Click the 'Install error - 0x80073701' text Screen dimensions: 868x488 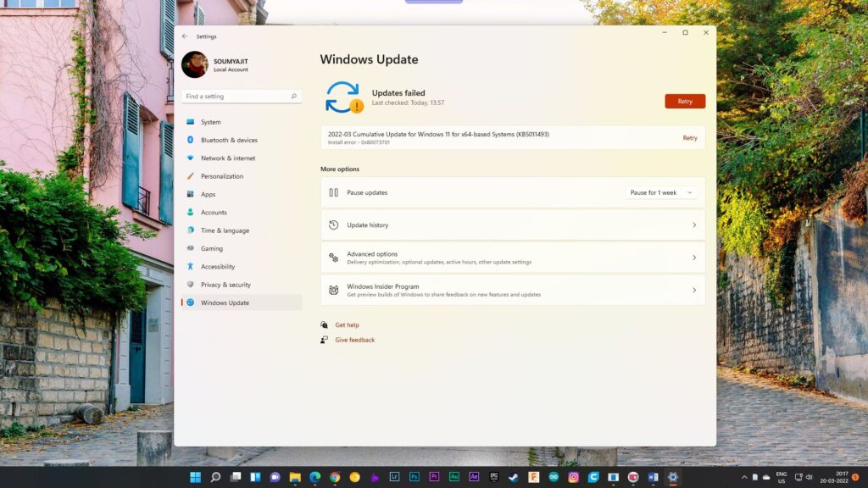pos(359,142)
